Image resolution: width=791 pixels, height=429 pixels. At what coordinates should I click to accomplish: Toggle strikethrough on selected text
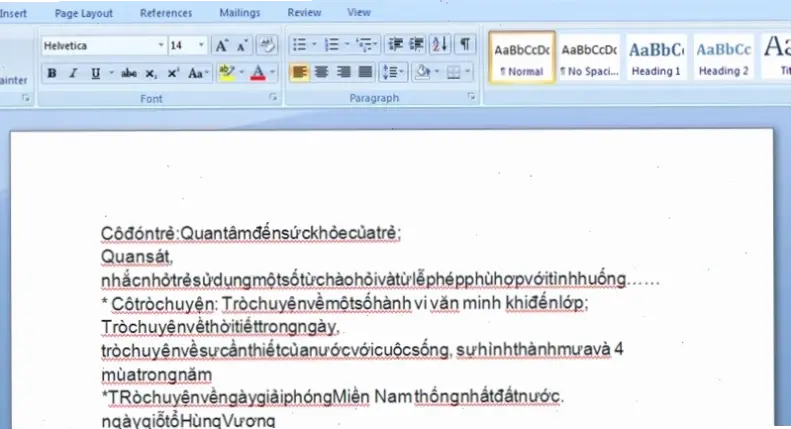128,73
